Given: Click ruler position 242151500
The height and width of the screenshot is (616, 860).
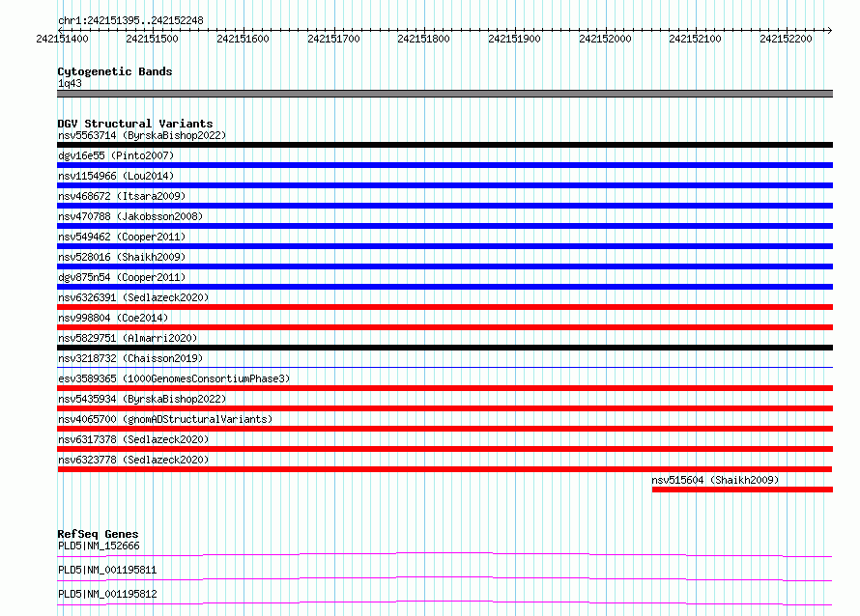Looking at the screenshot, I should tap(152, 39).
